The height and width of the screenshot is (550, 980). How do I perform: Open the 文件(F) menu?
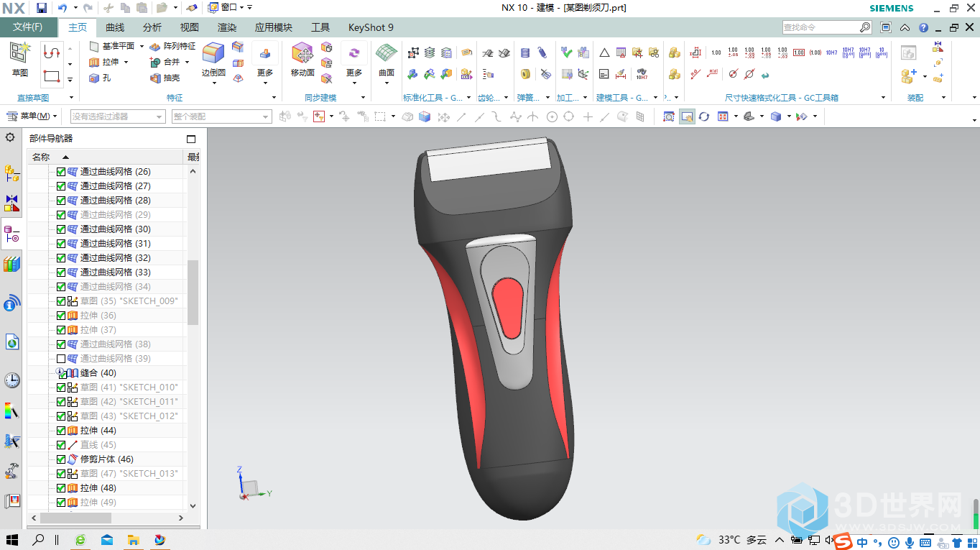(x=28, y=27)
